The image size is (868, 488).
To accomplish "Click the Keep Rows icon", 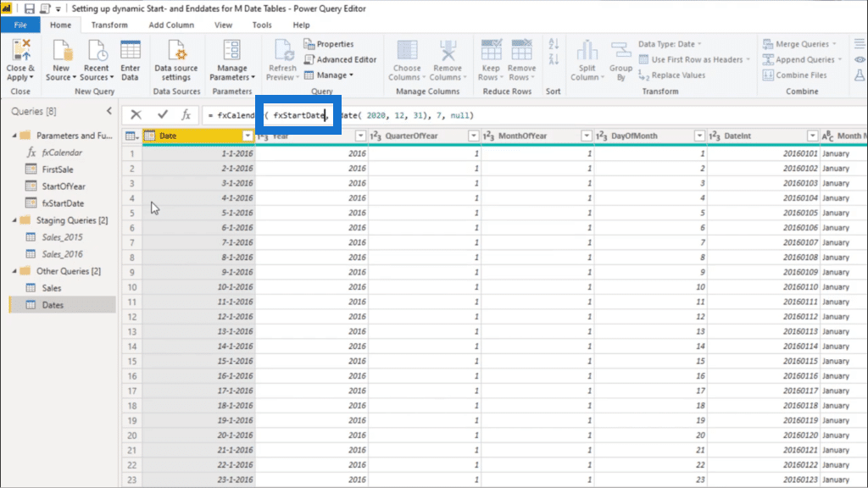I will coord(491,50).
